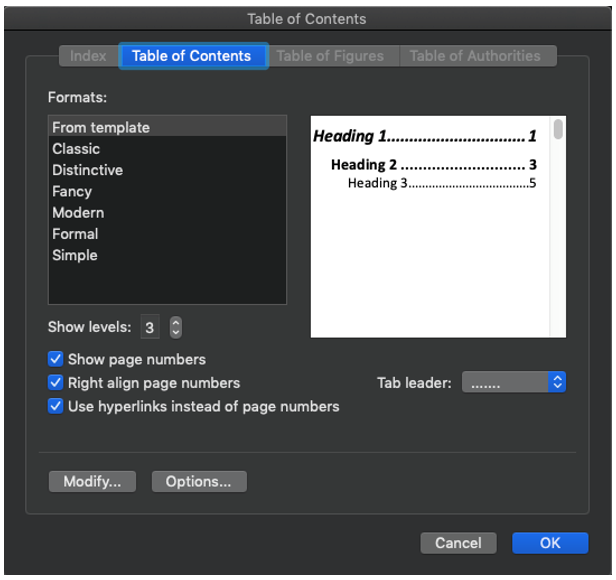
Task: Switch to the Index tab
Action: click(88, 56)
